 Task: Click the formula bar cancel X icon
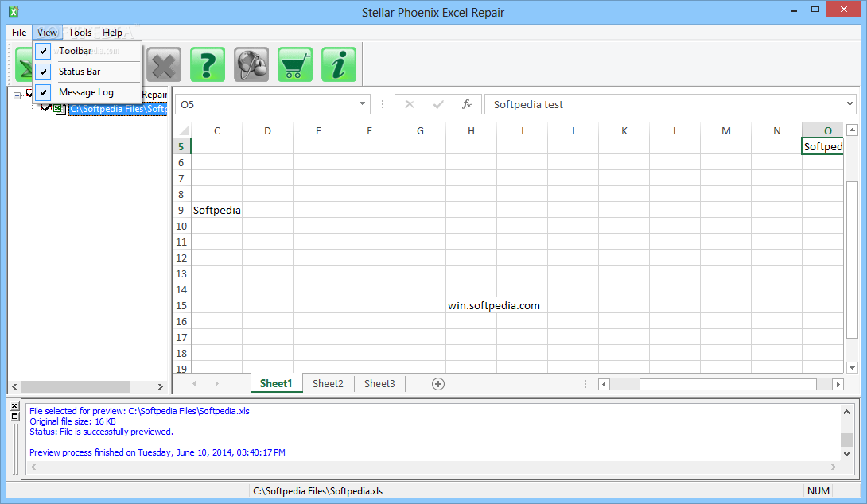tap(409, 104)
